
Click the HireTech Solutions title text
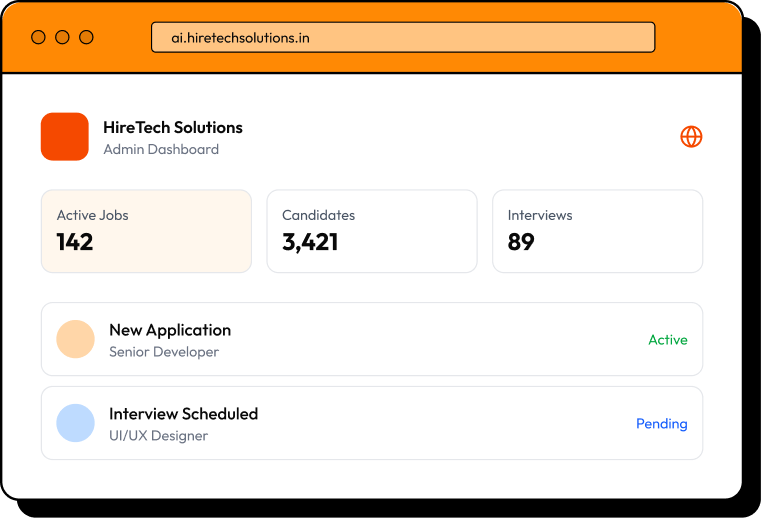coord(173,127)
